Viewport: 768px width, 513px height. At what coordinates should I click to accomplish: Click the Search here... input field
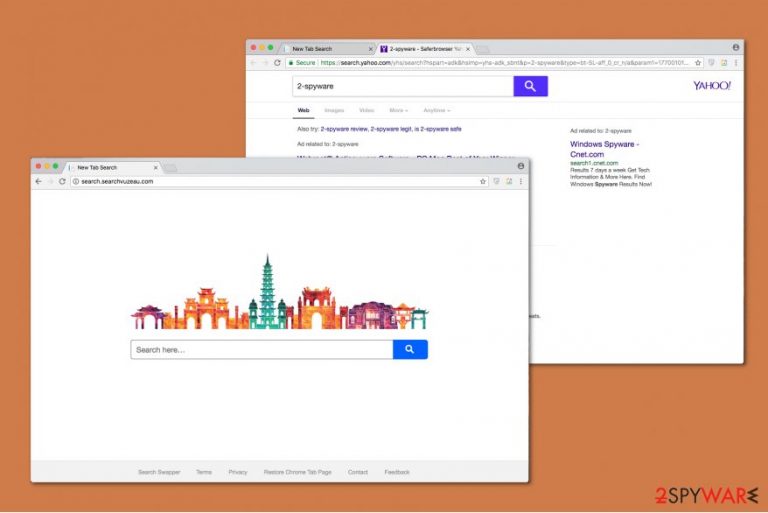point(262,349)
